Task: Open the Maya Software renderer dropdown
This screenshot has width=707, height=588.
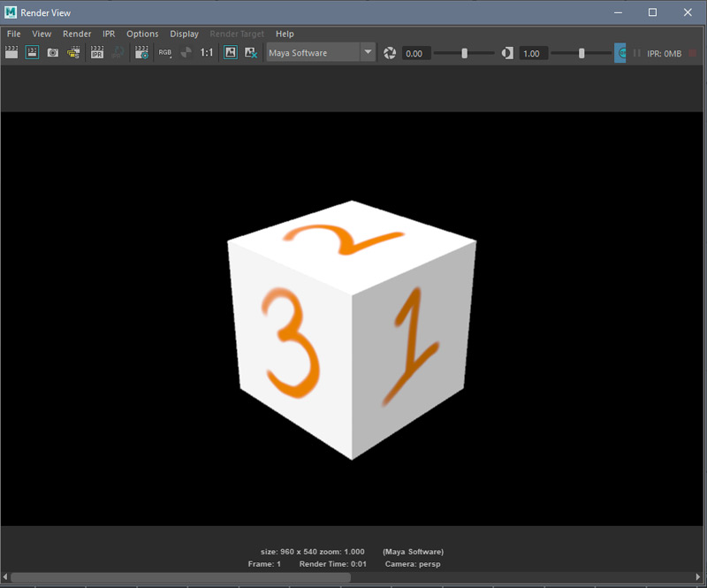Action: click(368, 53)
